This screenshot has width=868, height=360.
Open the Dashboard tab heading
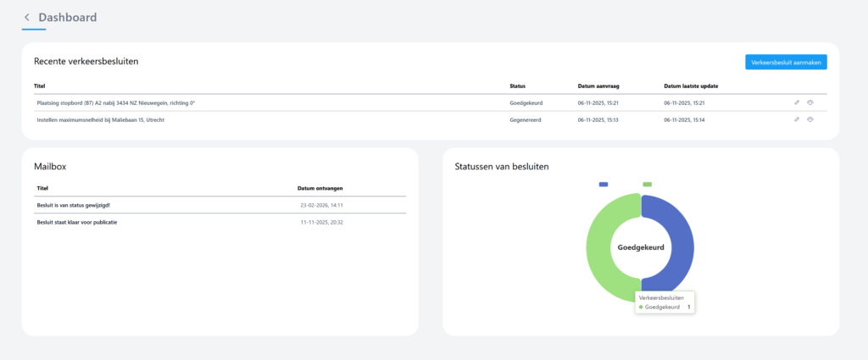tap(68, 18)
